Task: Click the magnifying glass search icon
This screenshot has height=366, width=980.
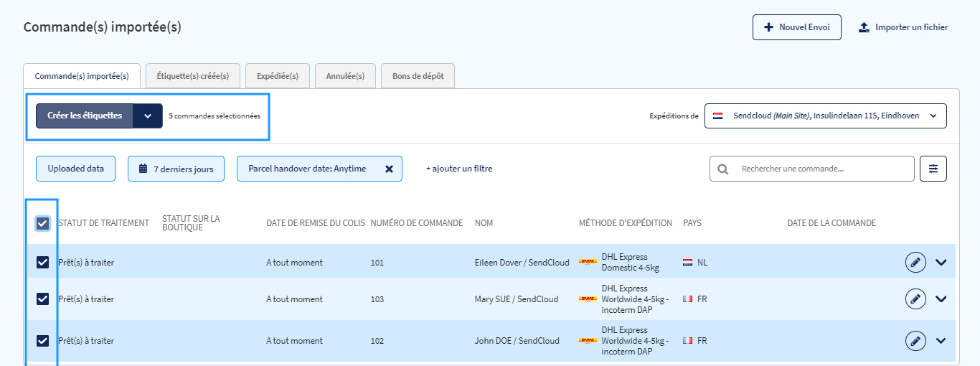Action: click(x=723, y=169)
